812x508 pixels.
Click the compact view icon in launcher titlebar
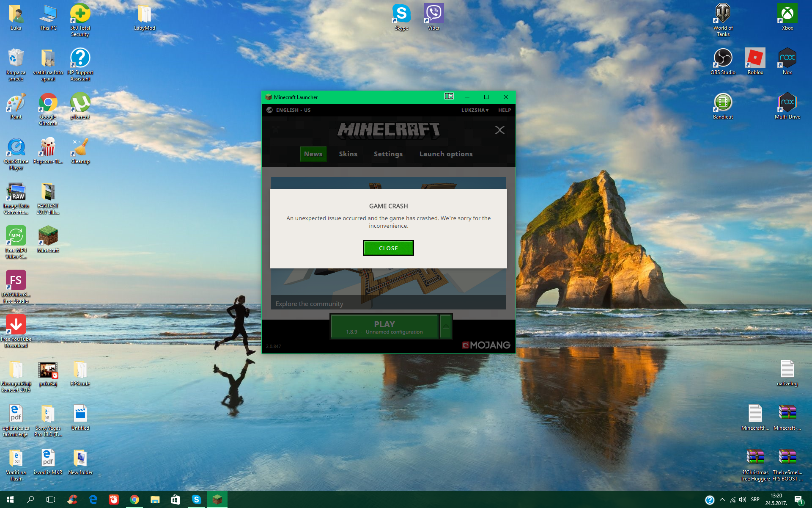pos(449,97)
